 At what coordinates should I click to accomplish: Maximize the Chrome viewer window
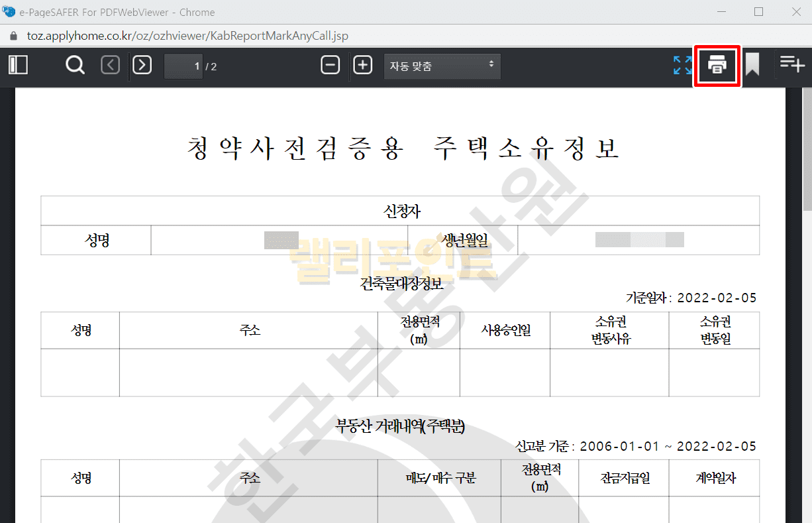(758, 12)
